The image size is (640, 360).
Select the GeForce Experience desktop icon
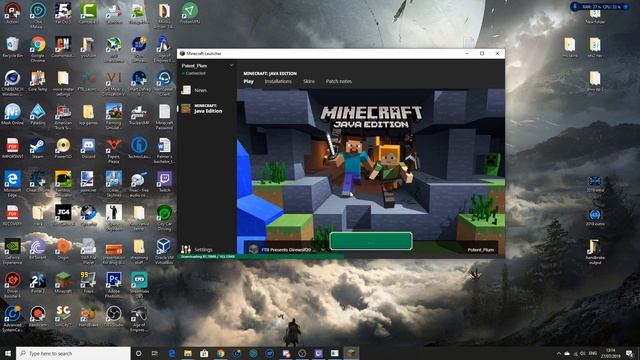coord(12,251)
